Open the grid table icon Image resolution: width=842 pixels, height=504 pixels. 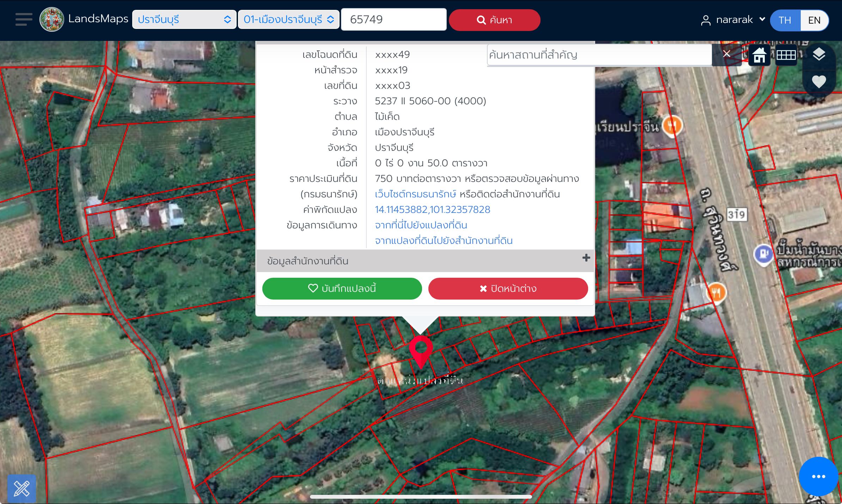click(x=786, y=55)
